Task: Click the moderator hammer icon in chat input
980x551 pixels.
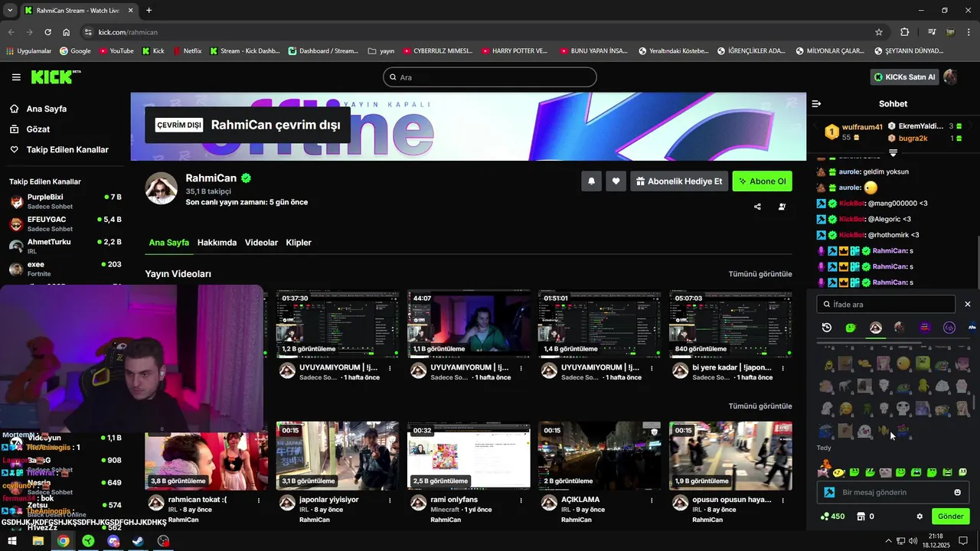Action: [829, 493]
